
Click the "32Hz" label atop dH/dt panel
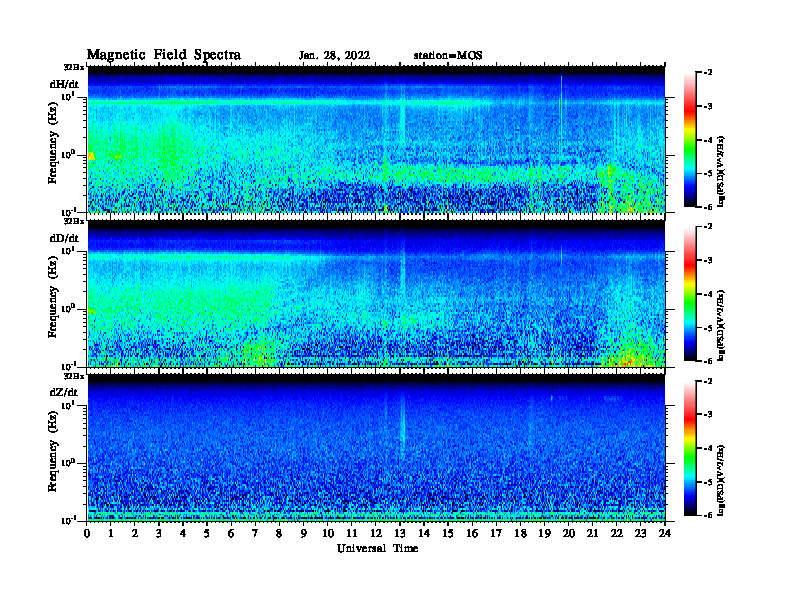[x=74, y=67]
